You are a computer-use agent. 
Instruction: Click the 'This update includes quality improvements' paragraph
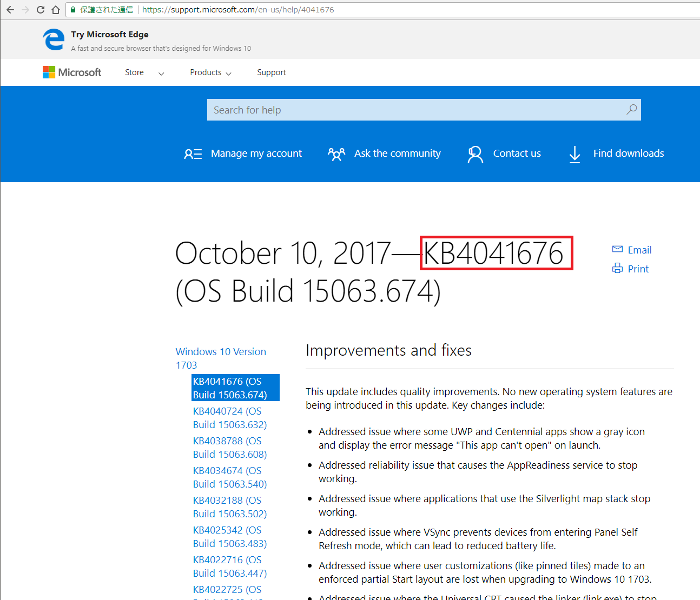[489, 398]
